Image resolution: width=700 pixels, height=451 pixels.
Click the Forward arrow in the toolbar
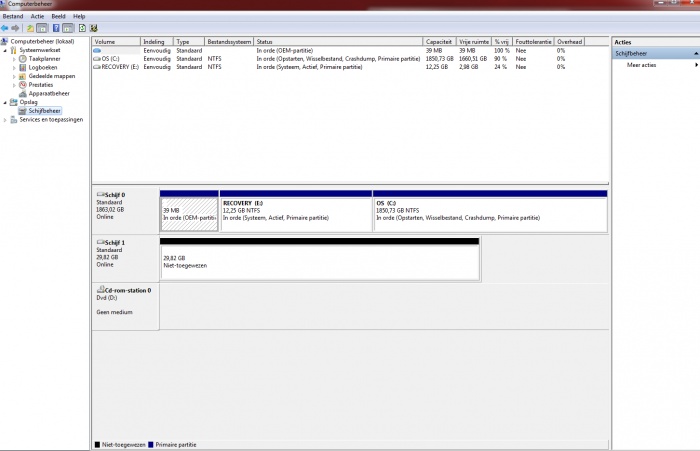tap(16, 28)
